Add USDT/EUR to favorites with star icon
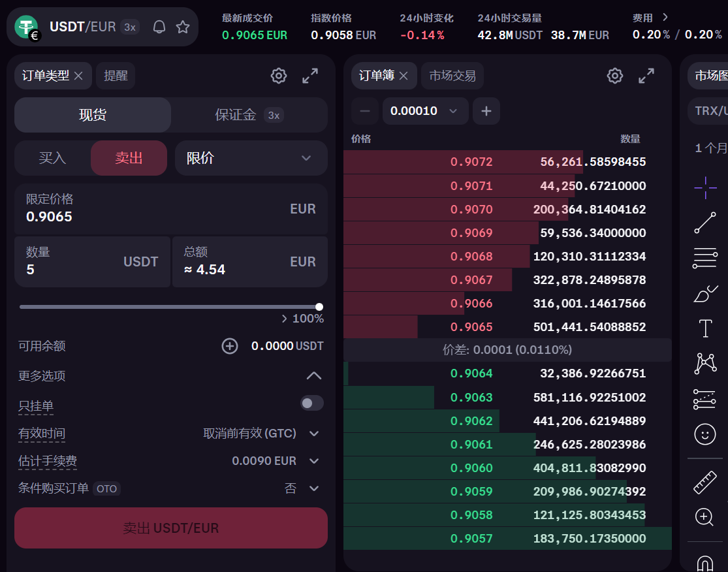The height and width of the screenshot is (572, 728). 183,27
